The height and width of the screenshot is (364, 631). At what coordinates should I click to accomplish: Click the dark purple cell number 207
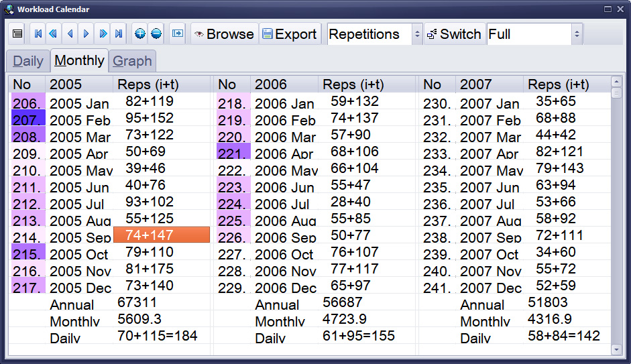pos(27,120)
